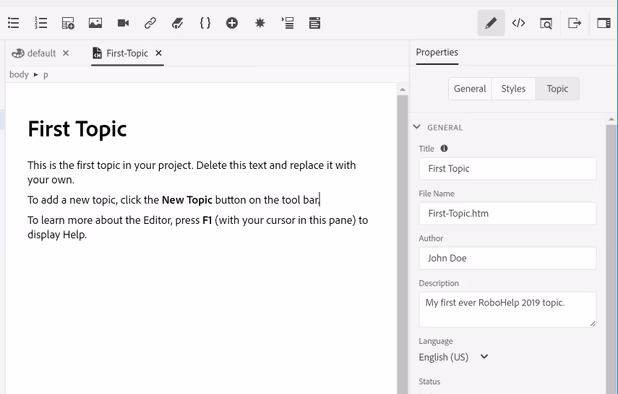Switch to the Topic properties tab
The image size is (618, 394).
557,89
